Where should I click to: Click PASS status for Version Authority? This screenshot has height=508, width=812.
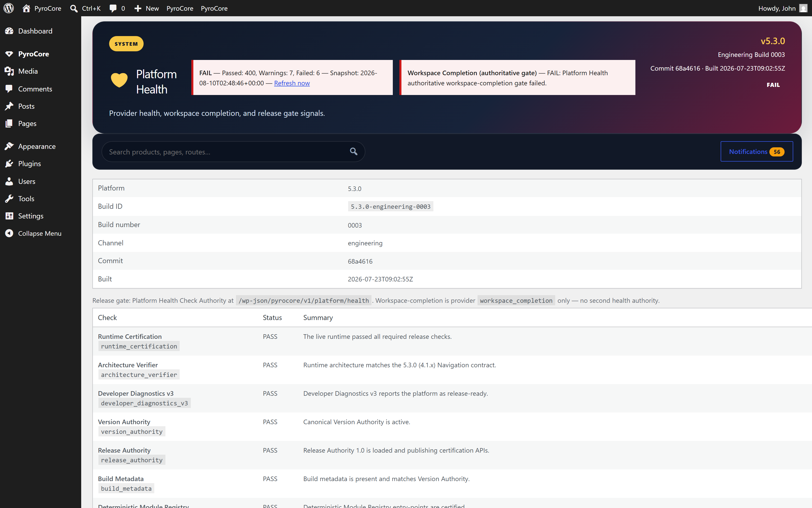click(270, 422)
